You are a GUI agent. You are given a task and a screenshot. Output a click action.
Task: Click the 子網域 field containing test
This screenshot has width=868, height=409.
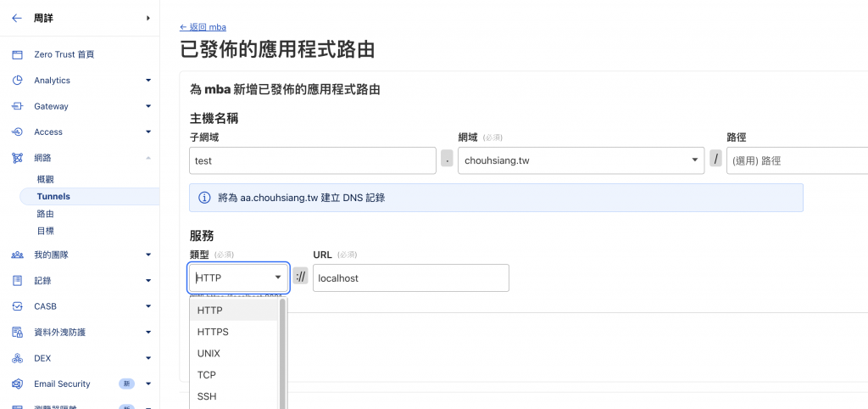point(313,160)
